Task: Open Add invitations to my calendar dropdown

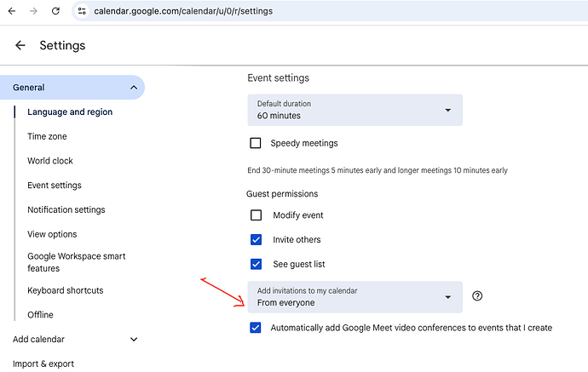Action: click(355, 297)
